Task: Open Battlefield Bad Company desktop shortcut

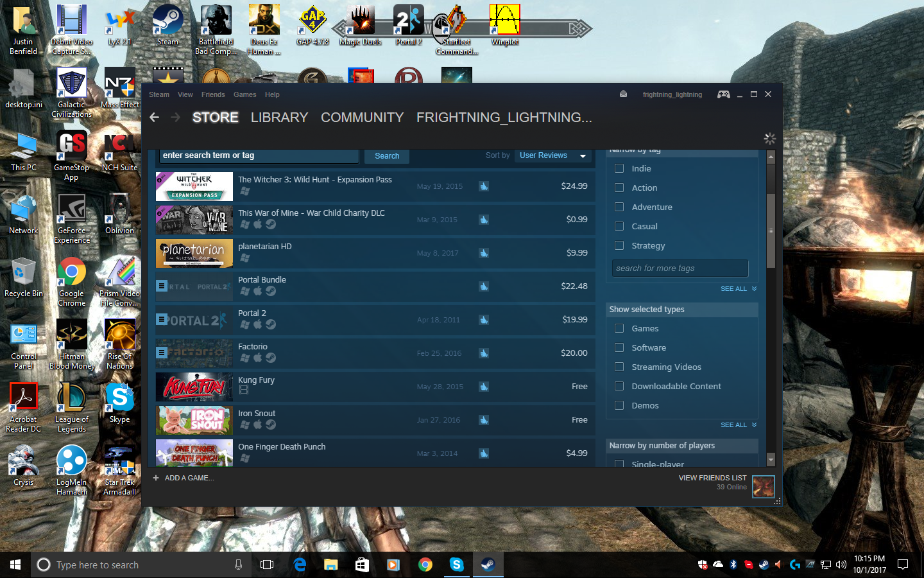Action: point(216,29)
